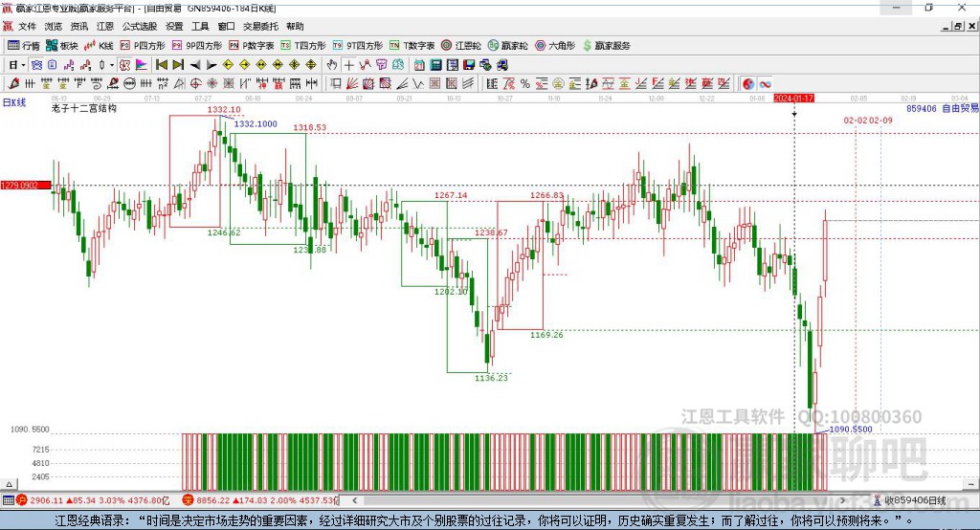980x530 pixels.
Task: Collapse the volume panel with triangle button
Action: click(9, 484)
